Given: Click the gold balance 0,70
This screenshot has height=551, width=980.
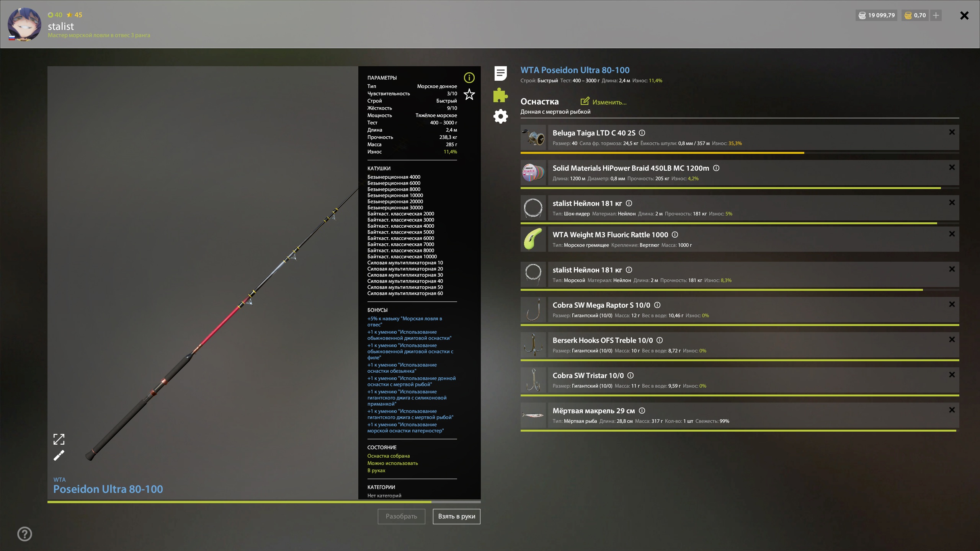Looking at the screenshot, I should tap(915, 15).
